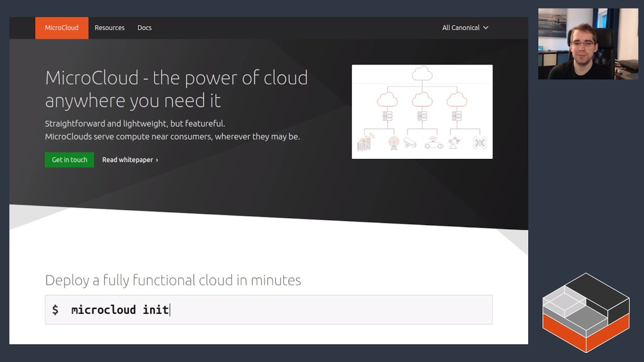Click the 'Deploy a fully functional cloud' heading
Viewport: 644px width, 362px height.
pos(173,280)
